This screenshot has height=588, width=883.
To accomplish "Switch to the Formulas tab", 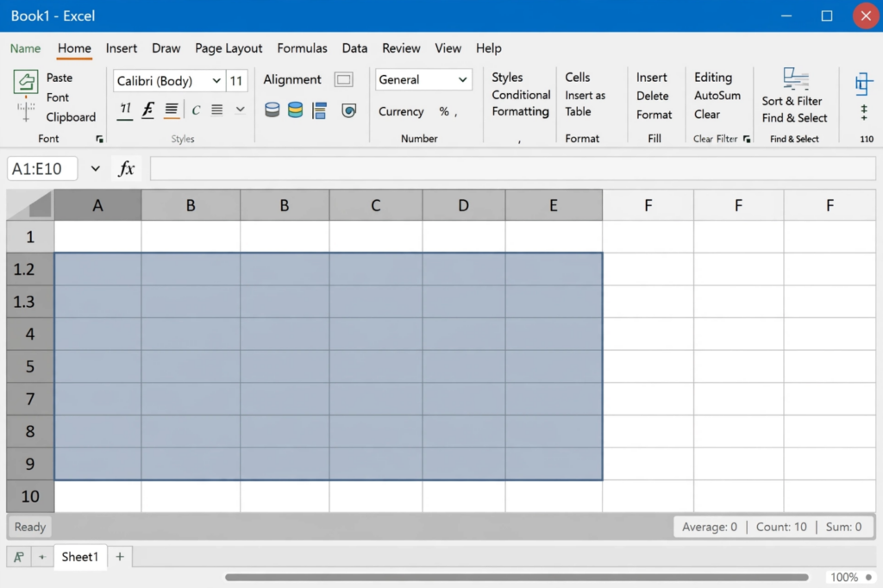I will (x=302, y=48).
